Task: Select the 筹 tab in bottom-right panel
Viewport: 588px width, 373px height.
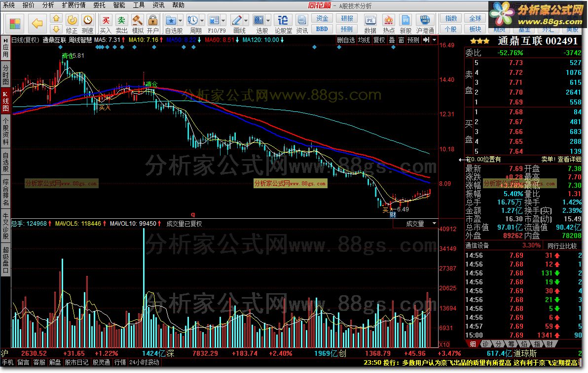Action: click(x=512, y=344)
